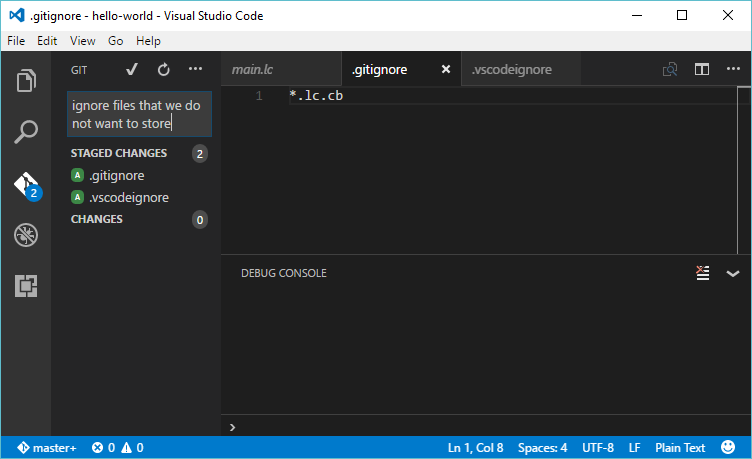Viewport: 752px width, 459px height.
Task: Click the commit message input box
Action: point(139,114)
